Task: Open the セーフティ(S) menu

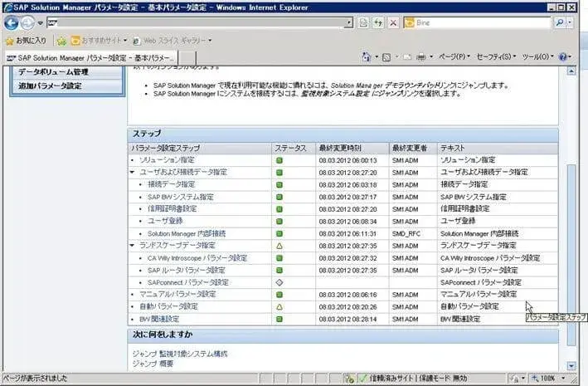Action: tap(496, 56)
